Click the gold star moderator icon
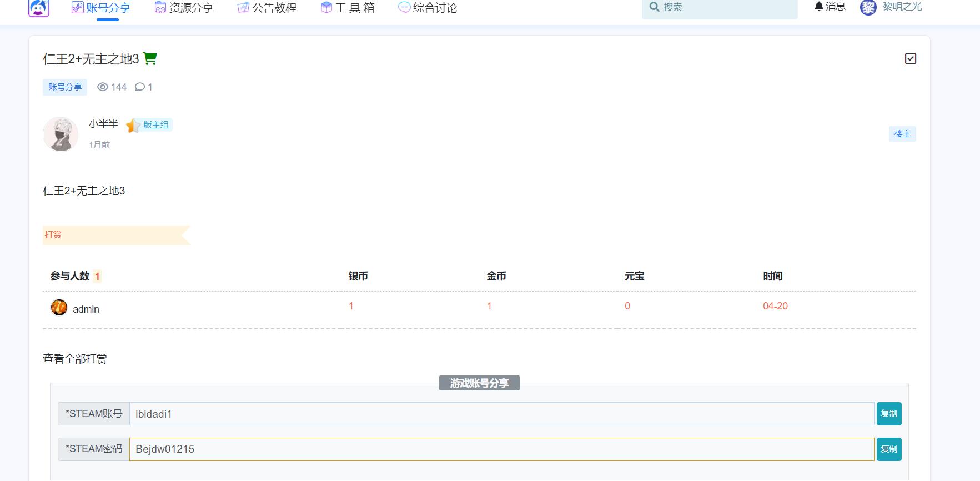 click(133, 126)
